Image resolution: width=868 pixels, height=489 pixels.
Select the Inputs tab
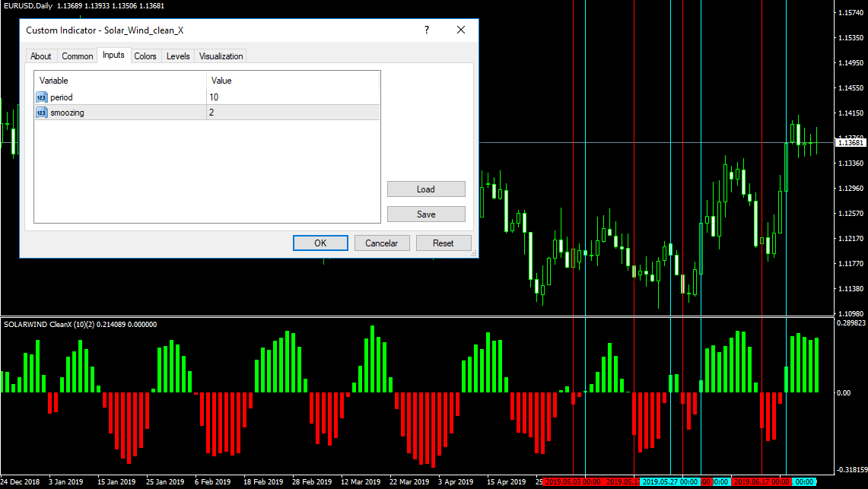point(113,55)
